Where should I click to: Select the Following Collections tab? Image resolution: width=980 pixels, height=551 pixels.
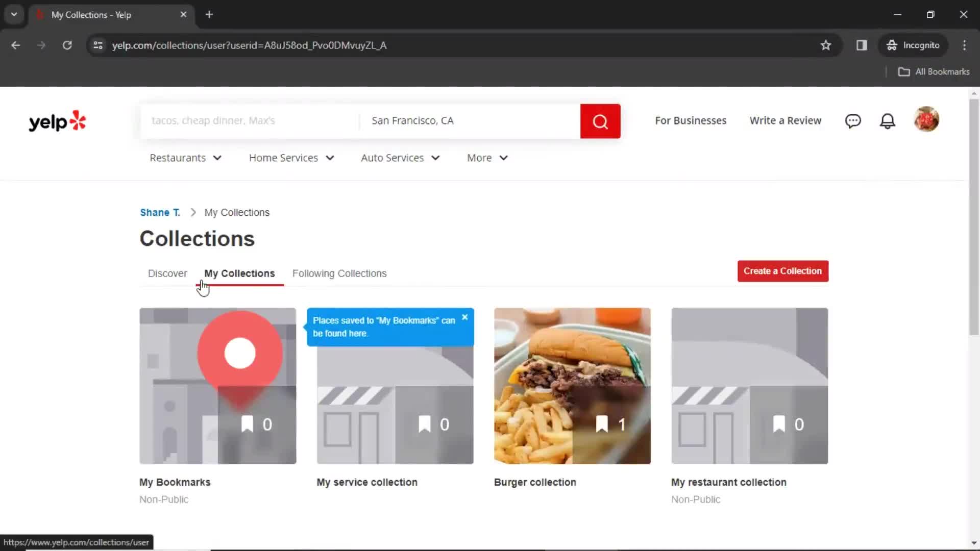pyautogui.click(x=339, y=273)
